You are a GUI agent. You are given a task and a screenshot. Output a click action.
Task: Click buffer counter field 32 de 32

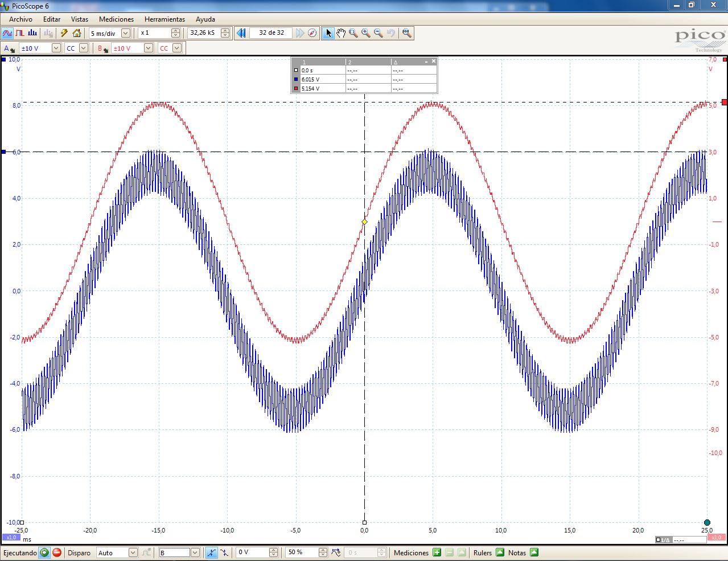coord(272,33)
